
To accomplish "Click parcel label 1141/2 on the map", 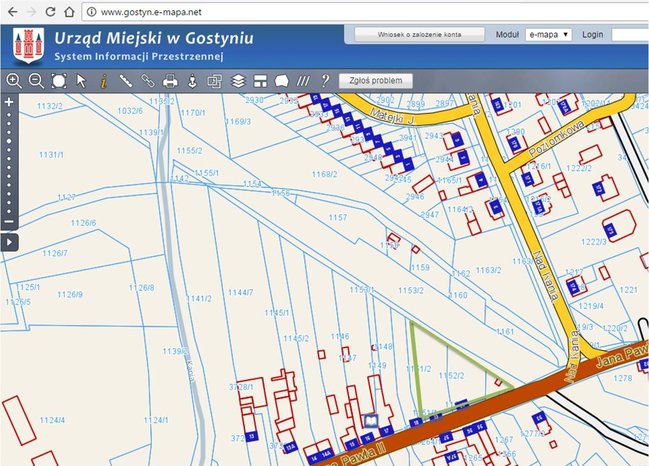I will (199, 299).
